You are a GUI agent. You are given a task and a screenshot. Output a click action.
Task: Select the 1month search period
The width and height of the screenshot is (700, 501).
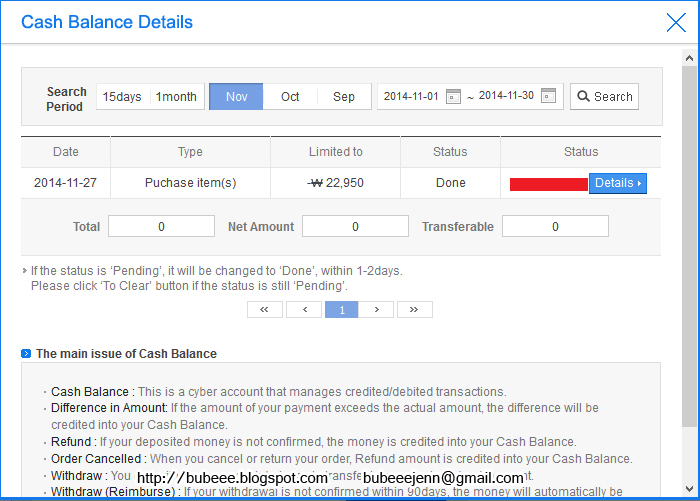176,97
